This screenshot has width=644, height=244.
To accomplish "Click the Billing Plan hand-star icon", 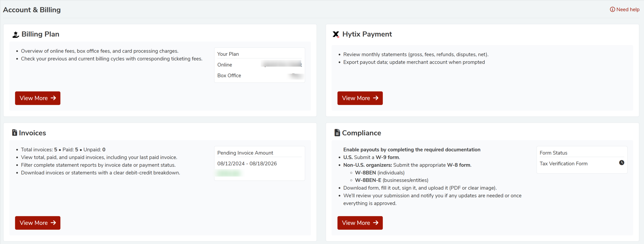I will click(x=16, y=34).
